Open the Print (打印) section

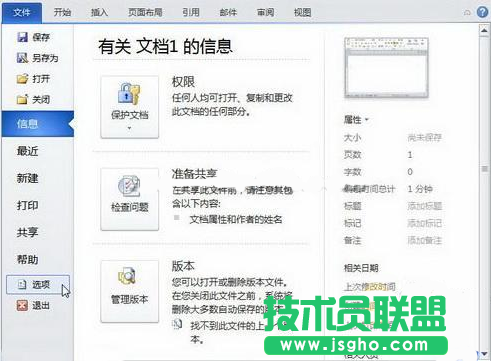tap(28, 205)
